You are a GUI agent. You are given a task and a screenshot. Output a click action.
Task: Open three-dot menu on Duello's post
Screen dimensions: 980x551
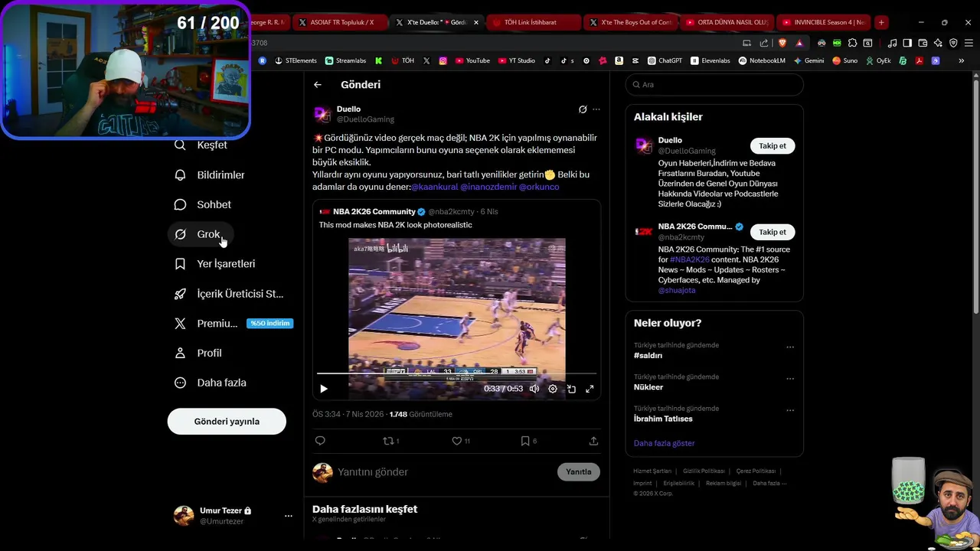click(596, 109)
